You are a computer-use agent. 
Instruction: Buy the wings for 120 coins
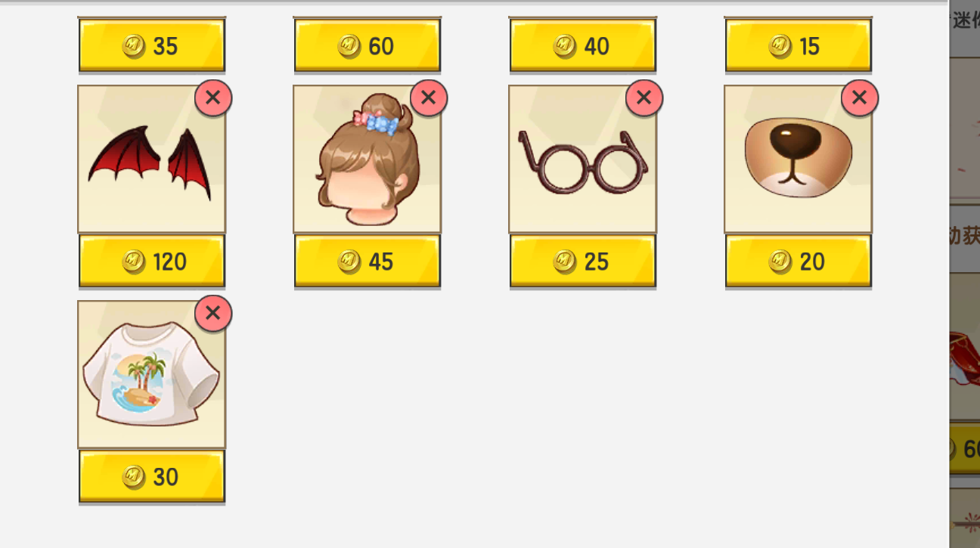(x=151, y=262)
